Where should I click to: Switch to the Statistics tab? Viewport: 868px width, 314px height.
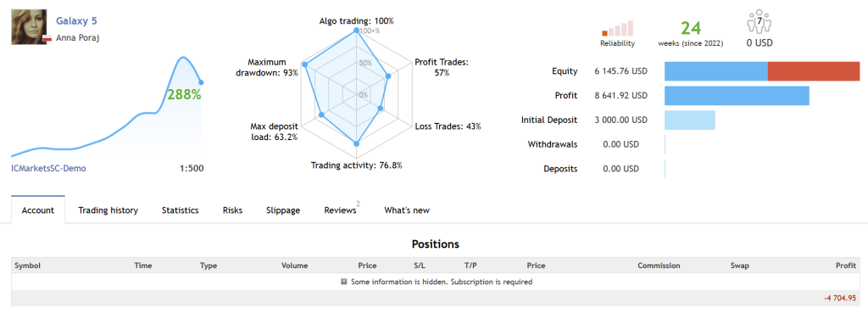(180, 210)
